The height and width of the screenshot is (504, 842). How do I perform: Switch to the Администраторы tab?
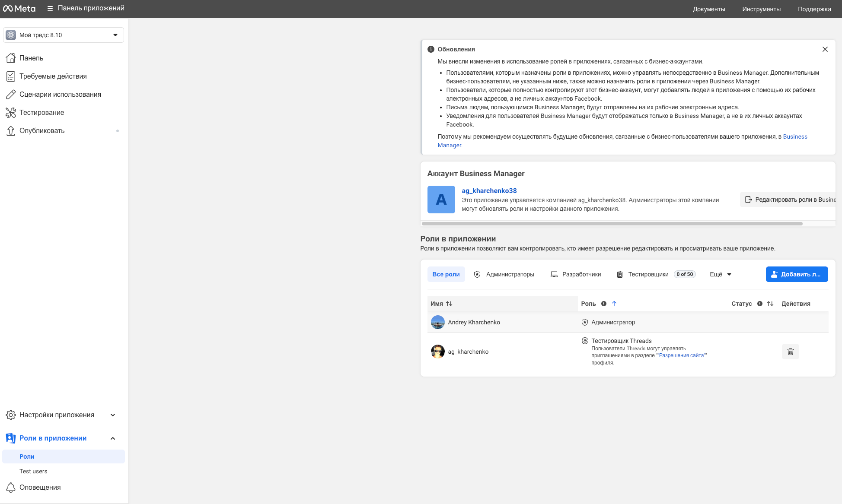[x=504, y=274]
